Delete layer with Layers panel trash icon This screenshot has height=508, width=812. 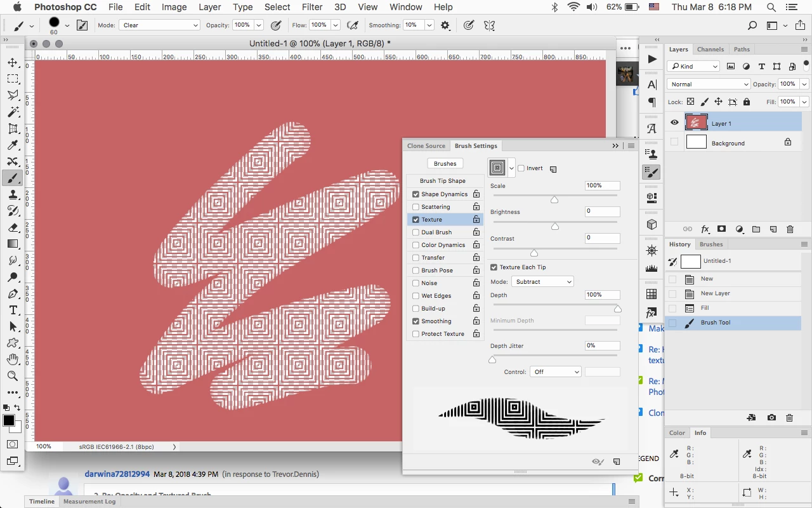tap(790, 229)
